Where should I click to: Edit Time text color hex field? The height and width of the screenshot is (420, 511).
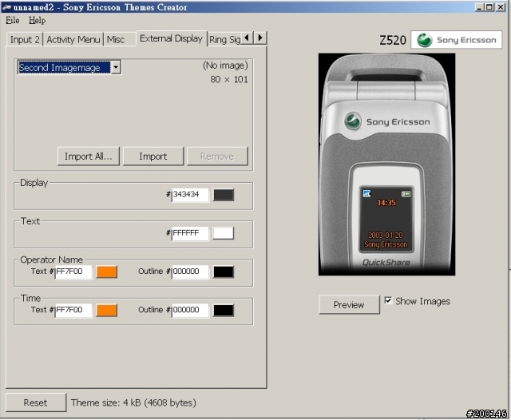(x=73, y=310)
